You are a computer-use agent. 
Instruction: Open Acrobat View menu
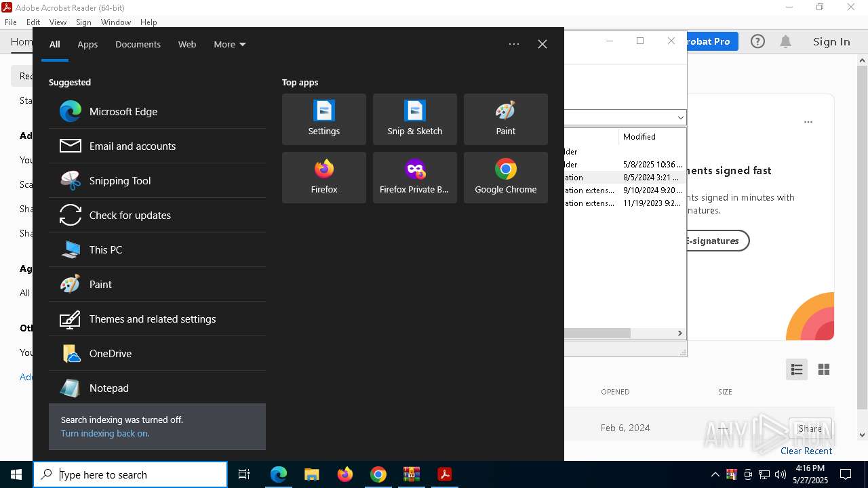58,22
